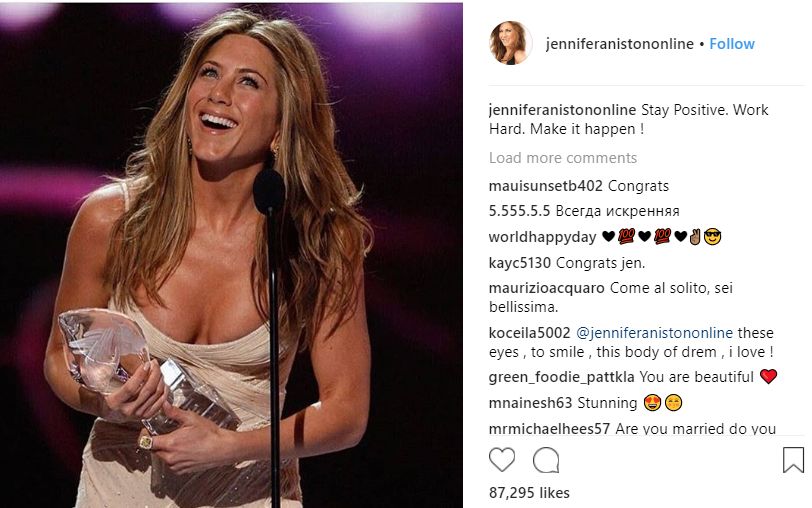The image size is (812, 508).
Task: Click the main post photo
Action: (232, 254)
